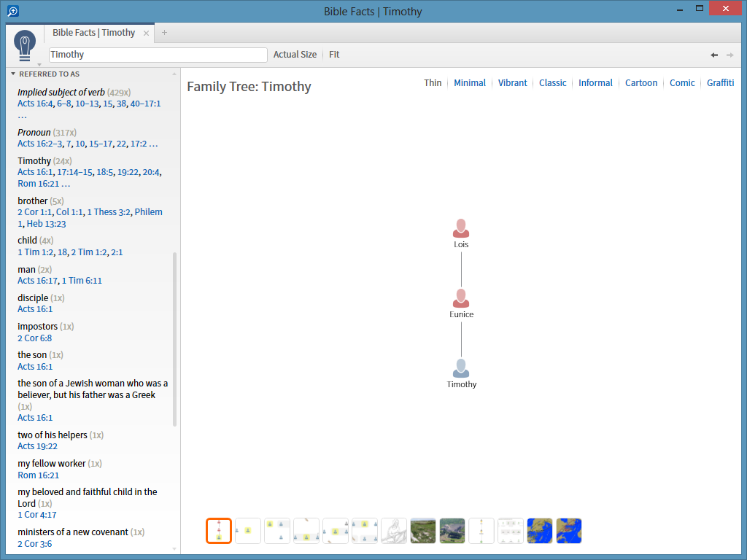This screenshot has width=747, height=560.
Task: Select the Actual Size view option
Action: pos(295,54)
